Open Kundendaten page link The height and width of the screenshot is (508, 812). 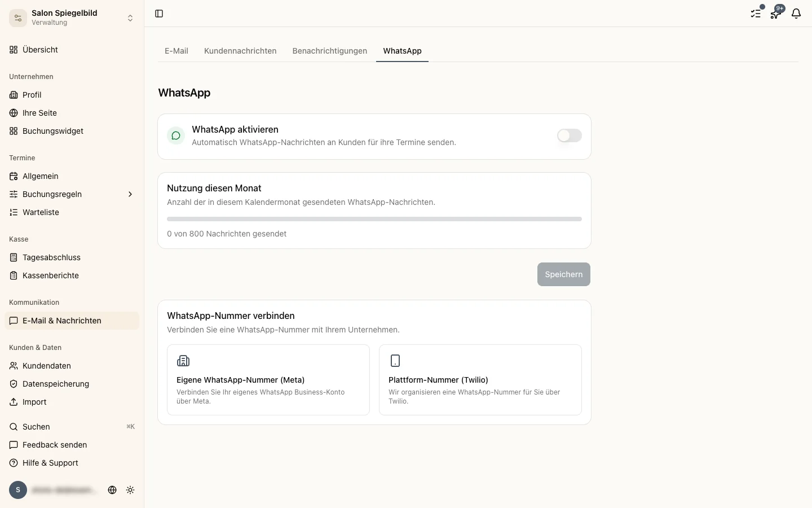coord(72,366)
